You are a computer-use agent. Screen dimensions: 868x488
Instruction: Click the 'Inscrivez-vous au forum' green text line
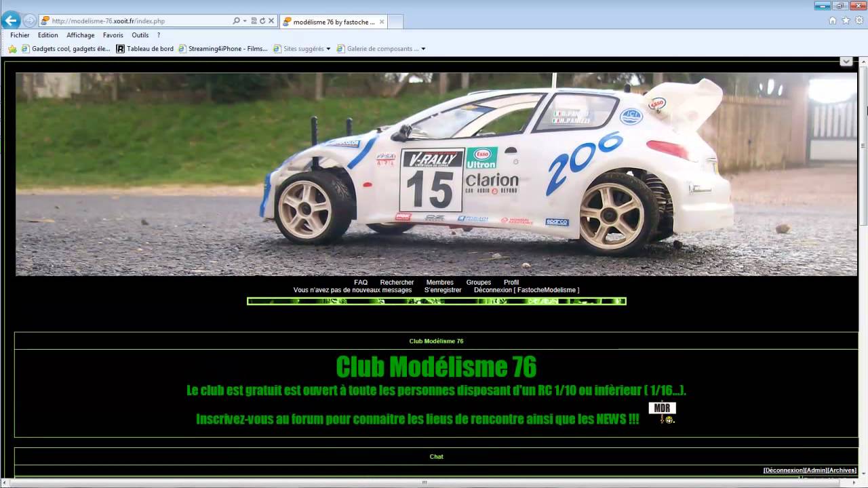click(x=417, y=420)
